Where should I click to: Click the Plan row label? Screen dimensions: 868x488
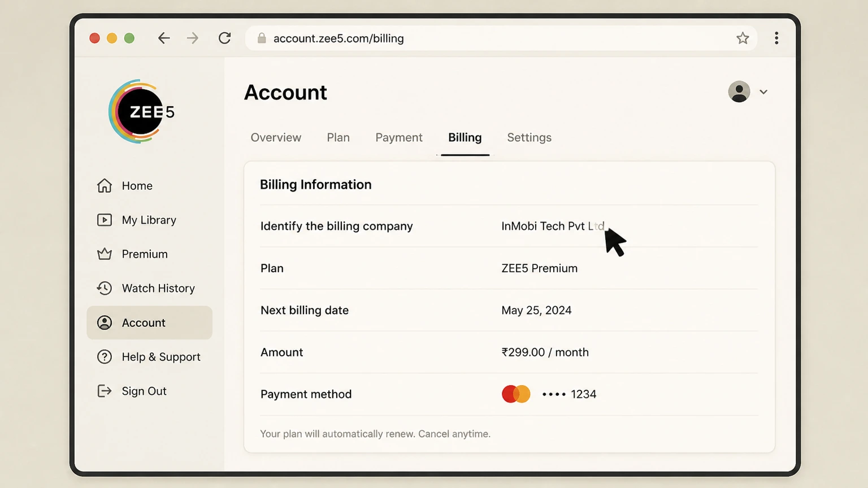(272, 268)
